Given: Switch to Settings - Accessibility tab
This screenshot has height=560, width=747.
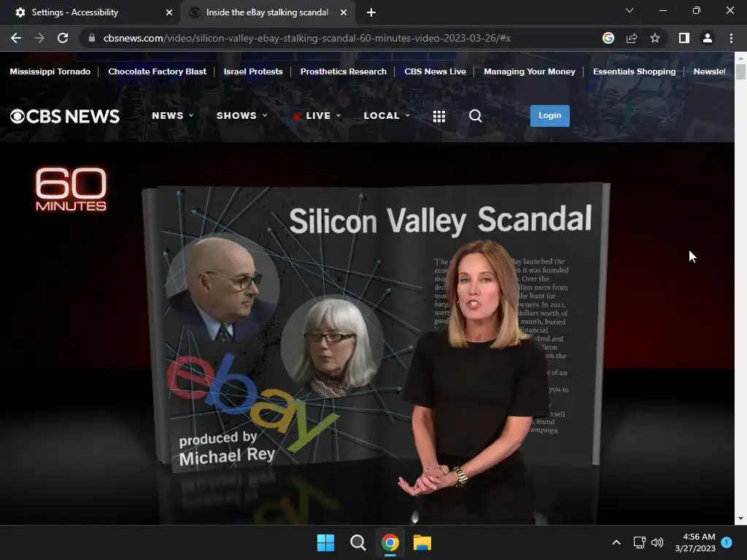Looking at the screenshot, I should 90,12.
